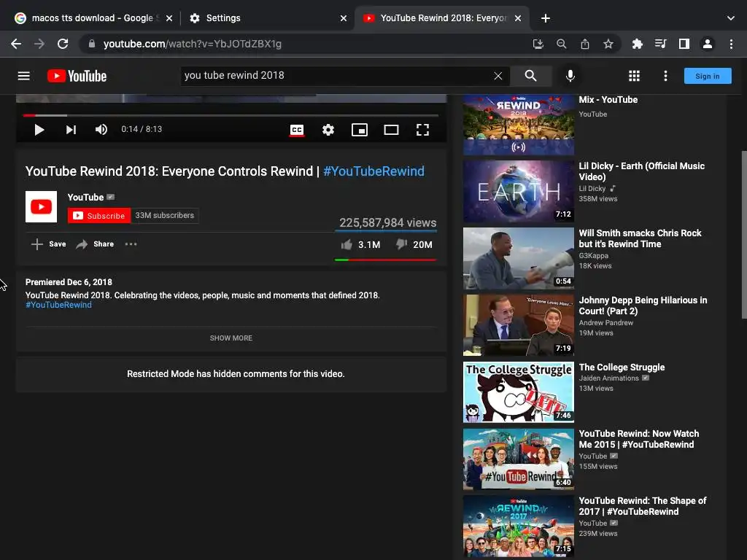Screen dimensions: 747x560
Task: Open the #YouTubeRewind hashtag in title
Action: click(x=373, y=171)
